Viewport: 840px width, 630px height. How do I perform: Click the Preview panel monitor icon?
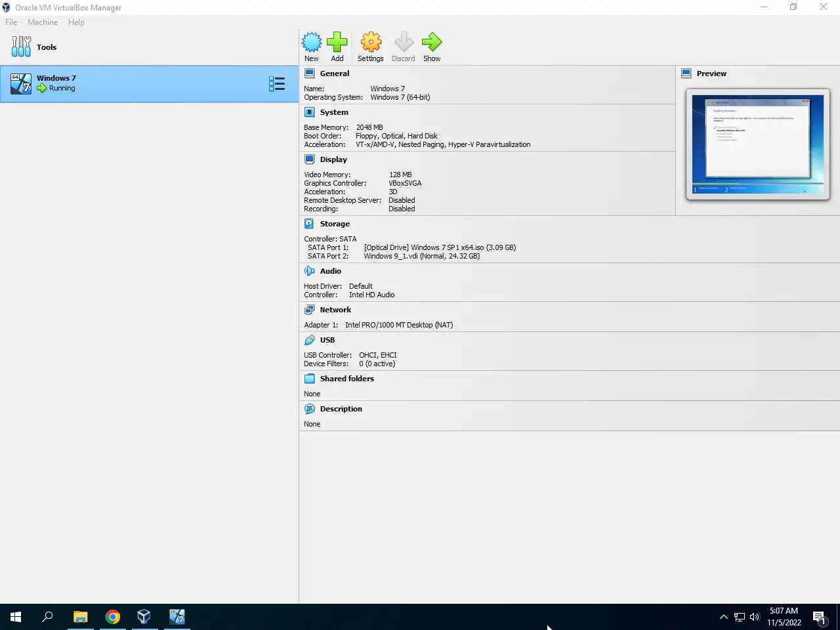[x=686, y=73]
